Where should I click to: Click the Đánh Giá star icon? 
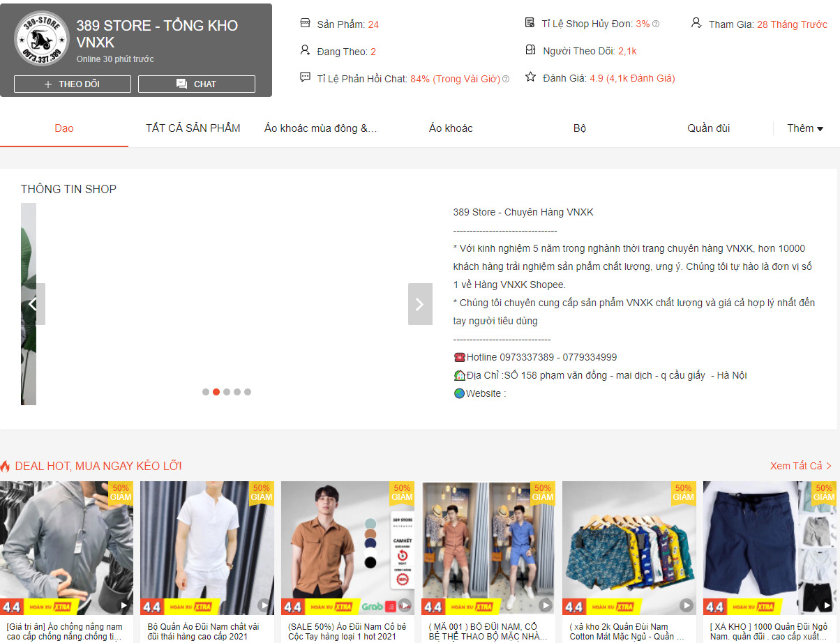tap(530, 77)
